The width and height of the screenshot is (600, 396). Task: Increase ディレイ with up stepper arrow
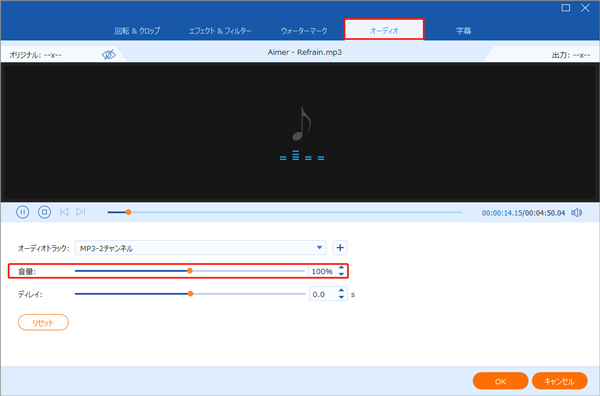[341, 291]
